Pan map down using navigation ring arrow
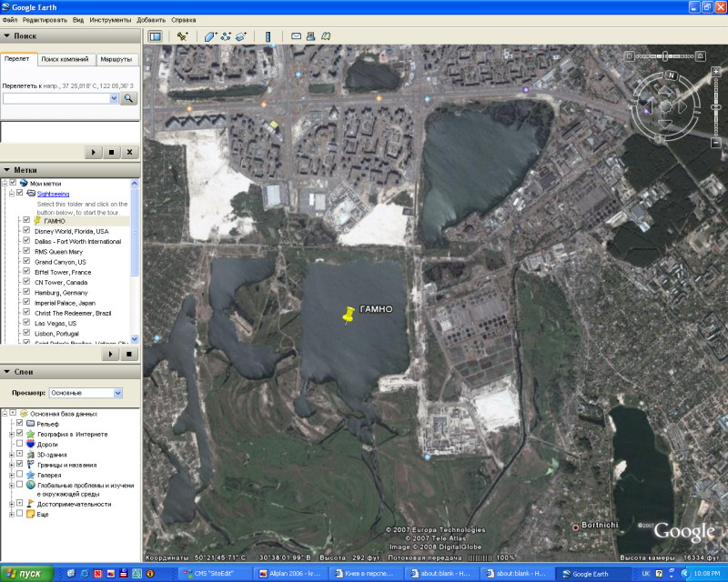 (x=665, y=124)
